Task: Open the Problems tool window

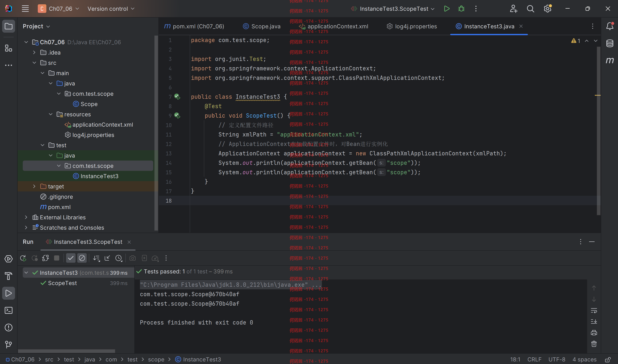Action: pos(9,328)
